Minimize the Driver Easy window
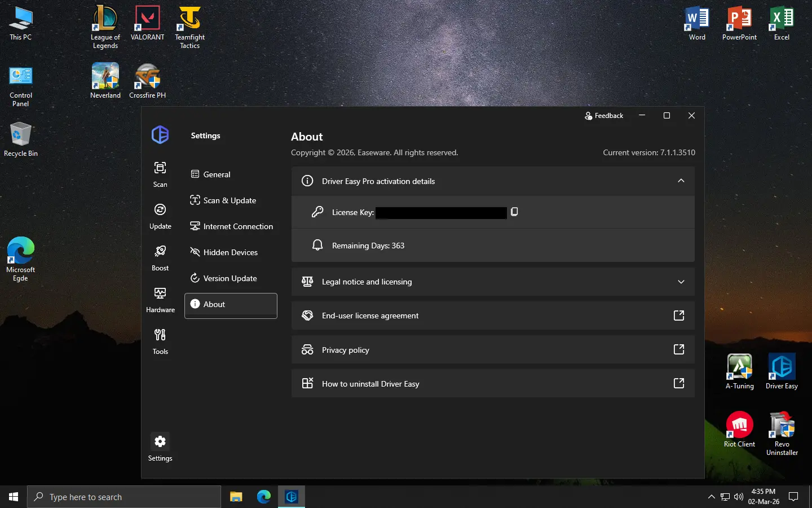812x508 pixels. pos(642,116)
